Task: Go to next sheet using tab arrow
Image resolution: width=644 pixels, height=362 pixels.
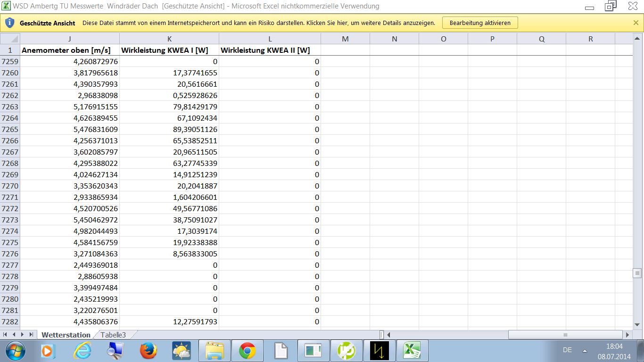Action: (x=22, y=335)
